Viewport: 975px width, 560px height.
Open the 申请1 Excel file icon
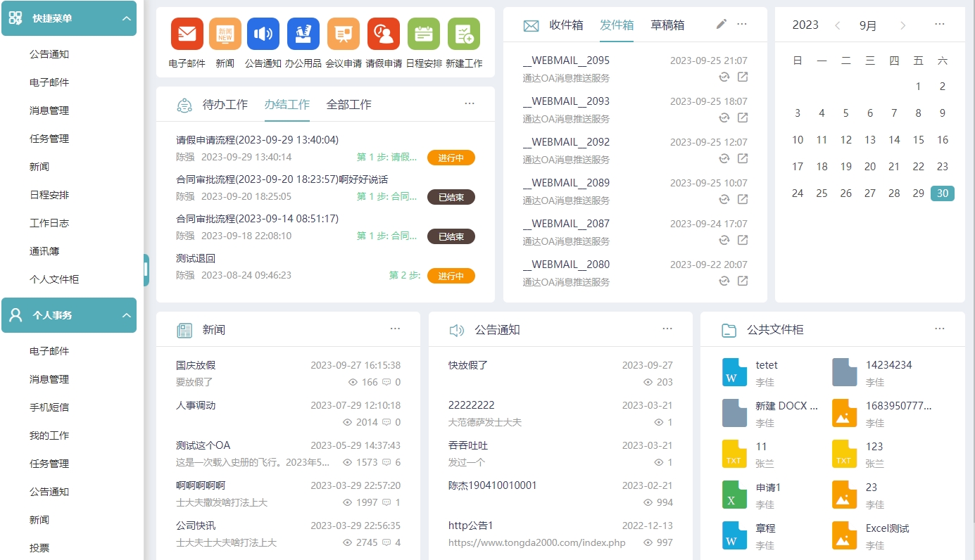click(734, 495)
